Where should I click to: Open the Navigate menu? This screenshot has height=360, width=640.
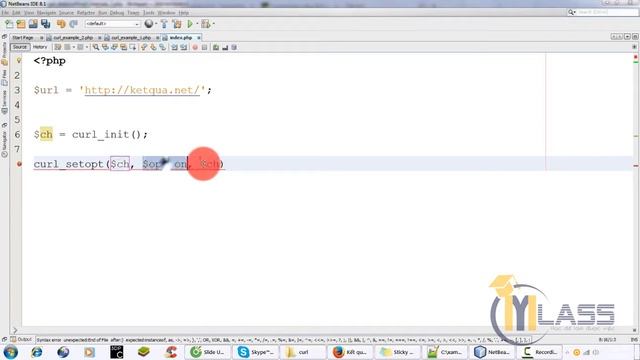click(46, 13)
